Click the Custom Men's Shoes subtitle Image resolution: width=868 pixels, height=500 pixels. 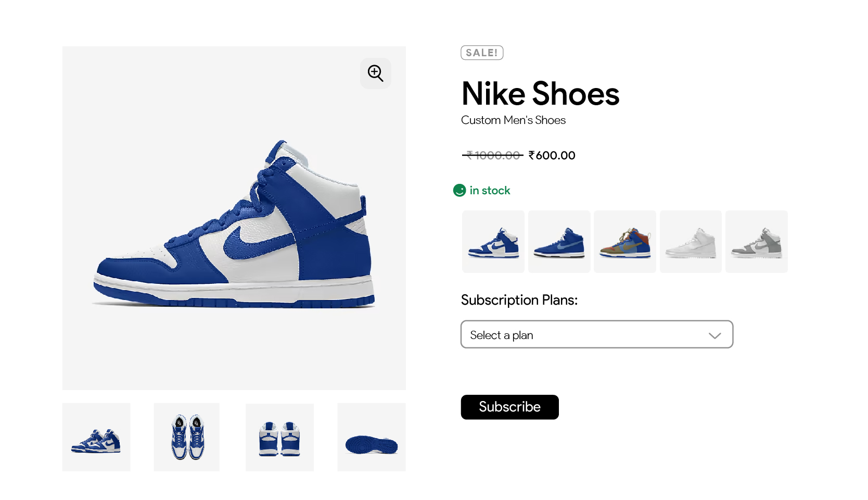coord(513,120)
